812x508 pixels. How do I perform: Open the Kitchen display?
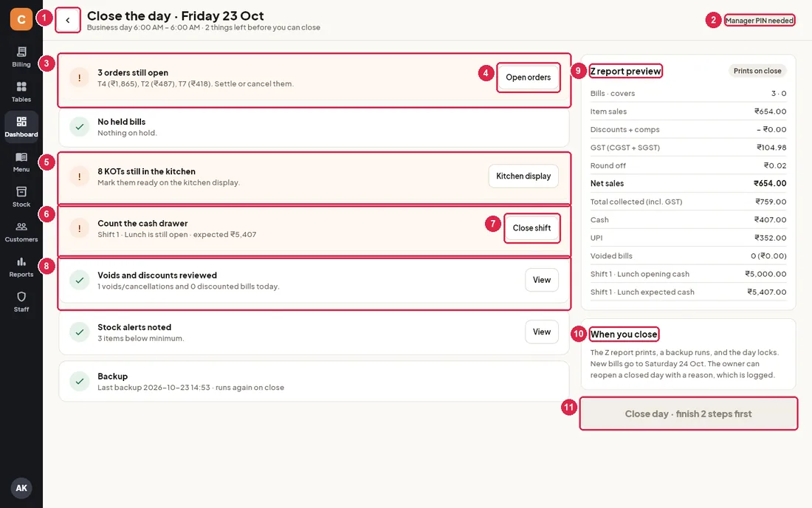pos(523,176)
